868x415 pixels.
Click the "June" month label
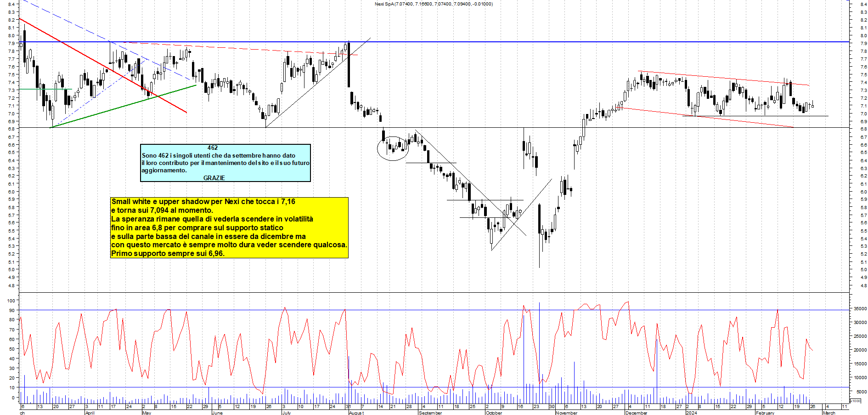[217, 413]
